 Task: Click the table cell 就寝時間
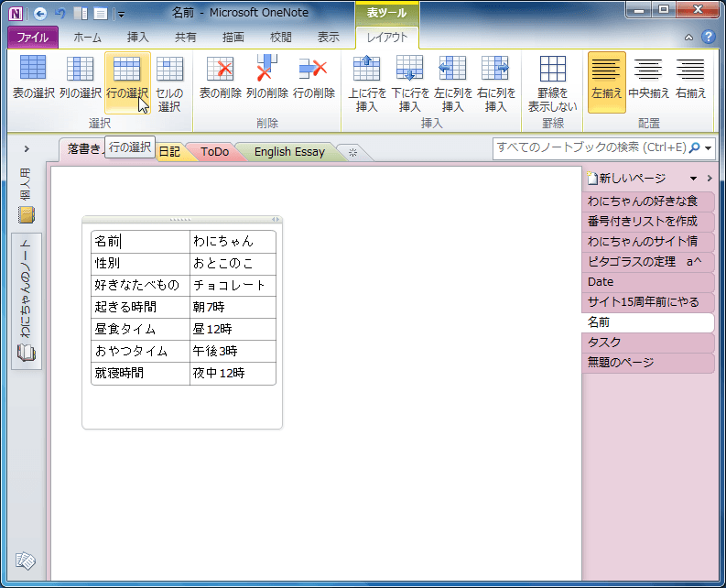[x=140, y=374]
